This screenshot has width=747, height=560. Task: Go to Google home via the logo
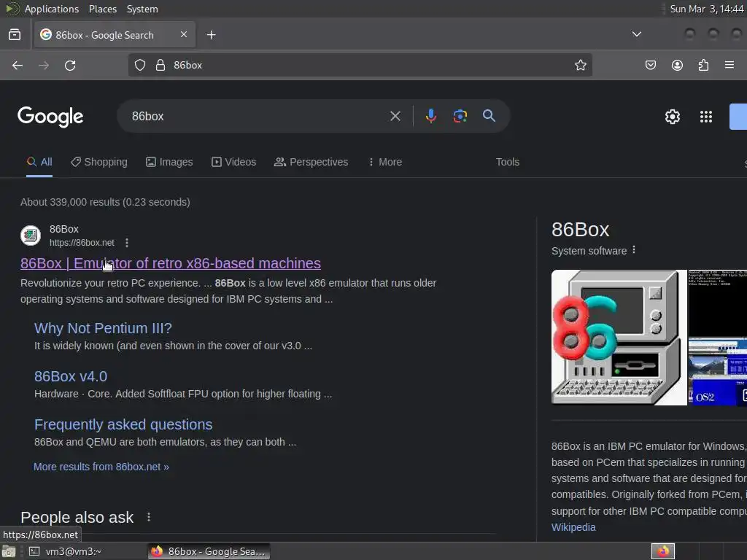coord(50,117)
